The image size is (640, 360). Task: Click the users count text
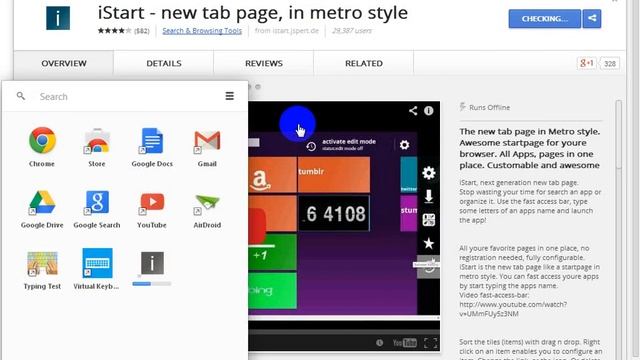click(352, 31)
